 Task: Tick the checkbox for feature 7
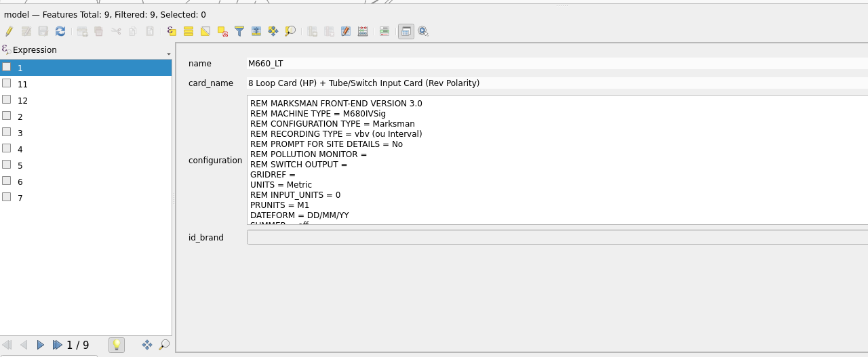coord(6,197)
